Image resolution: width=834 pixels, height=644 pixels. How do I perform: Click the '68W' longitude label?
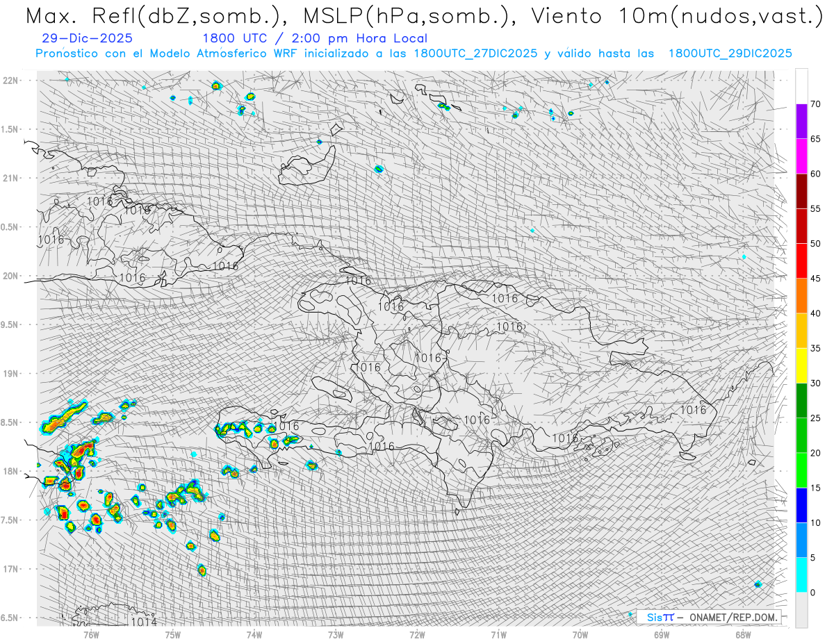[x=743, y=634]
